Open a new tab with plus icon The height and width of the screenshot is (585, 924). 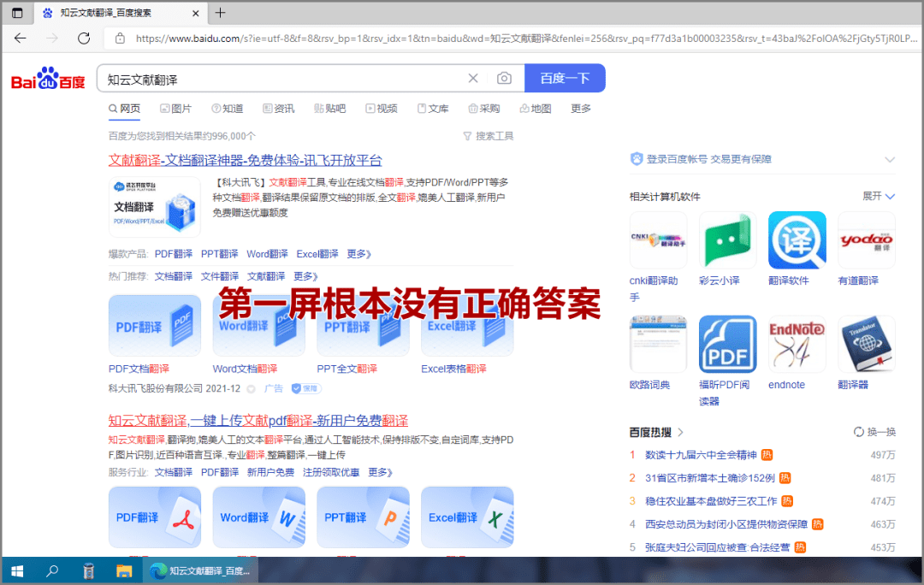click(221, 12)
